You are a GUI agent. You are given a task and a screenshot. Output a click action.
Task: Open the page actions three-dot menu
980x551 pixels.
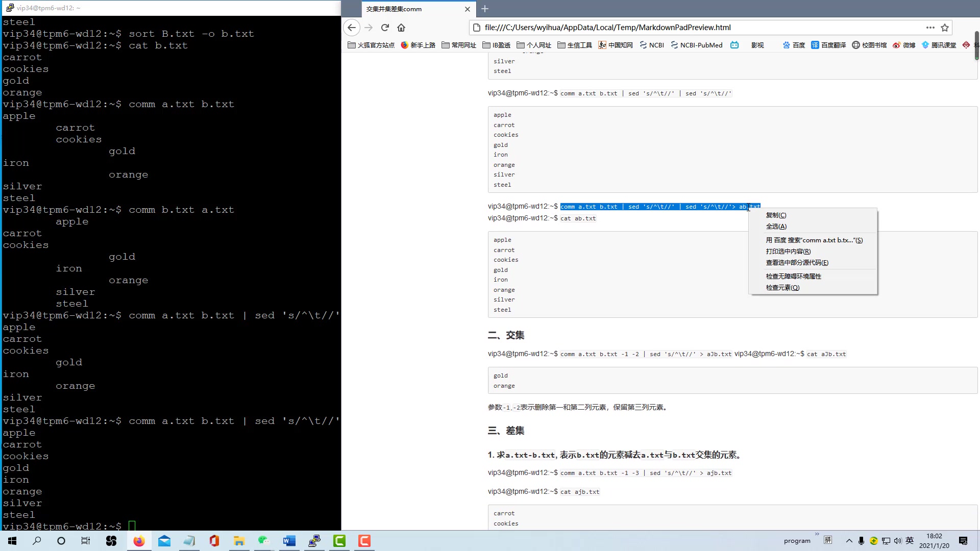[x=930, y=28]
